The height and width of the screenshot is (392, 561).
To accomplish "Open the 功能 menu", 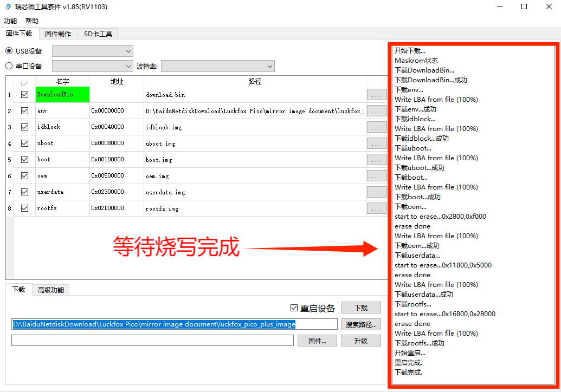I will 10,21.
